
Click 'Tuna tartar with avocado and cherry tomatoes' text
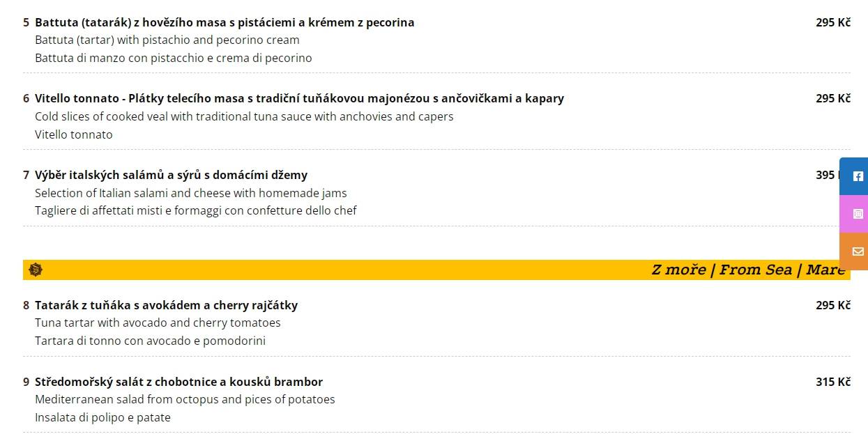[x=158, y=323]
